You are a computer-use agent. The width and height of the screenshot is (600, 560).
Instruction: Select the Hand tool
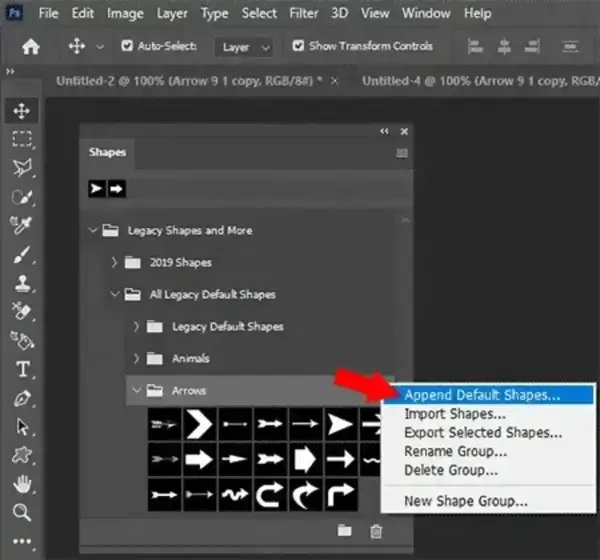[x=22, y=486]
